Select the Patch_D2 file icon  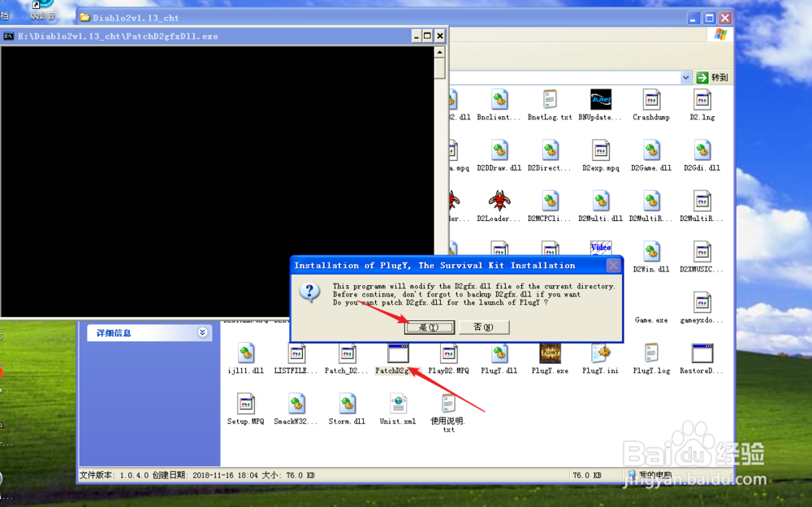tap(347, 353)
